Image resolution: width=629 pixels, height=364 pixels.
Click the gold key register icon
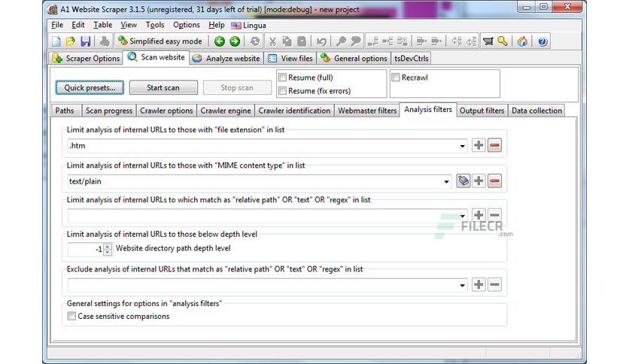click(503, 41)
